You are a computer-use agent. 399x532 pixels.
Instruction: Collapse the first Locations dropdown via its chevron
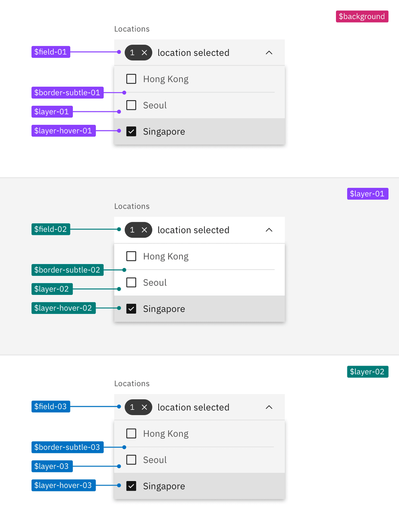[x=269, y=53]
